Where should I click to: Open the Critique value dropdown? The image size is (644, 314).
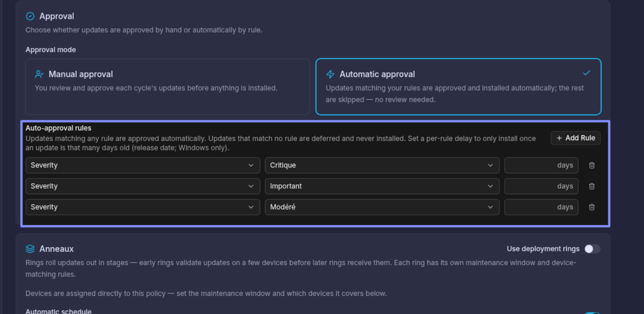382,165
